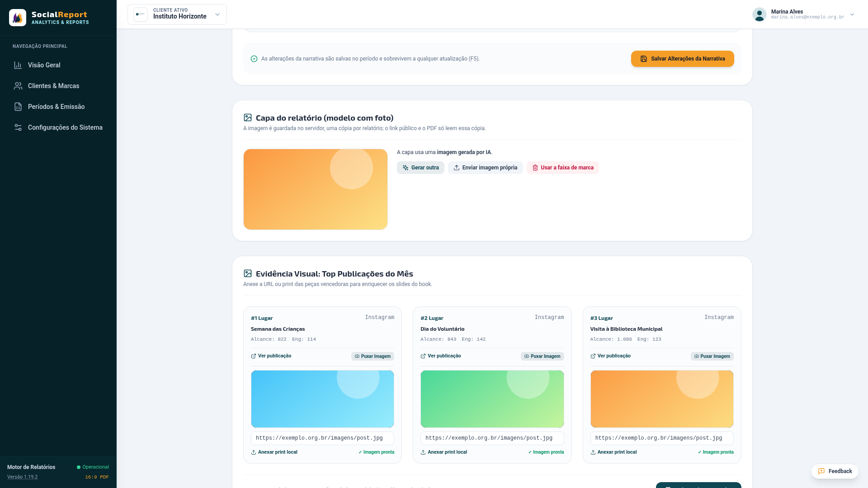Click Anexar print local under Semana das Crianças
868x488 pixels.
point(274,452)
